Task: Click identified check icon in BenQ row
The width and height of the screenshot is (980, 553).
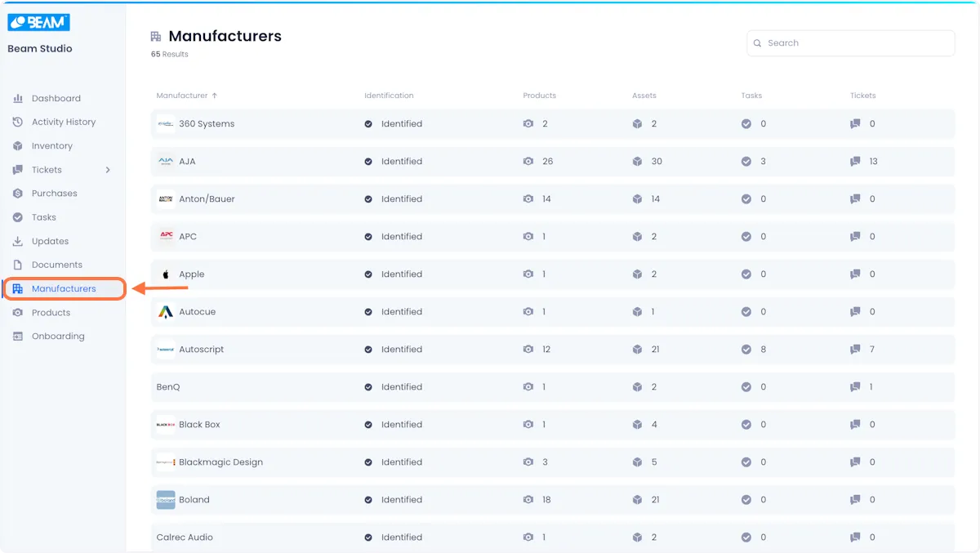Action: [368, 387]
